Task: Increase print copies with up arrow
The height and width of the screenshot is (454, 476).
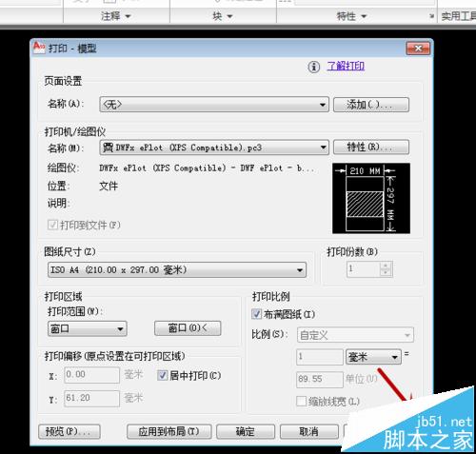Action: pos(386,266)
